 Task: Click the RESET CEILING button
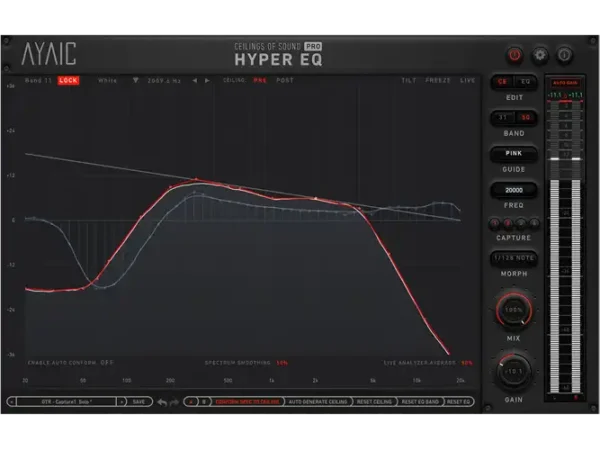[374, 402]
